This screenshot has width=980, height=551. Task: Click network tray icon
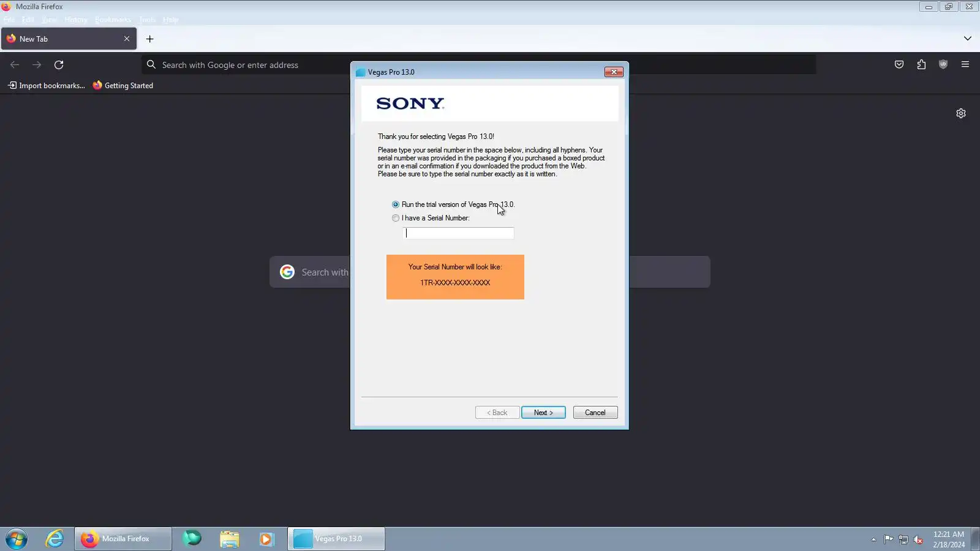tap(903, 539)
